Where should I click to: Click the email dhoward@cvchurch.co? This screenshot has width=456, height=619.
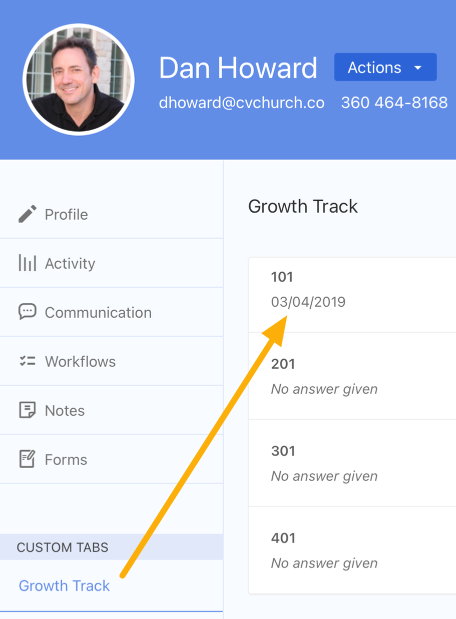point(242,103)
